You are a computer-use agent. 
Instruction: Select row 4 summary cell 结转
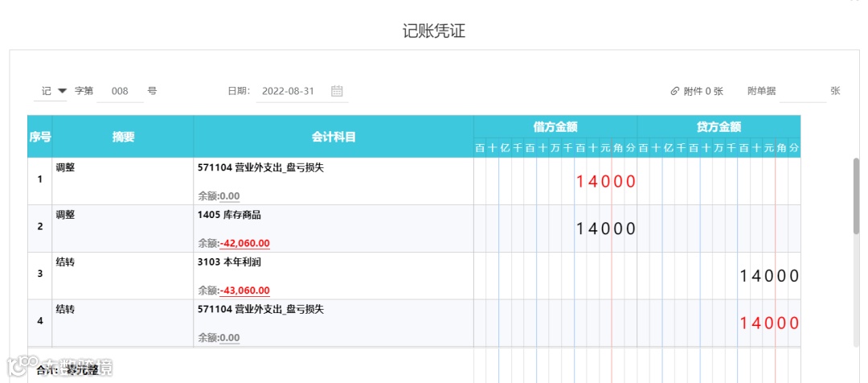(123, 323)
